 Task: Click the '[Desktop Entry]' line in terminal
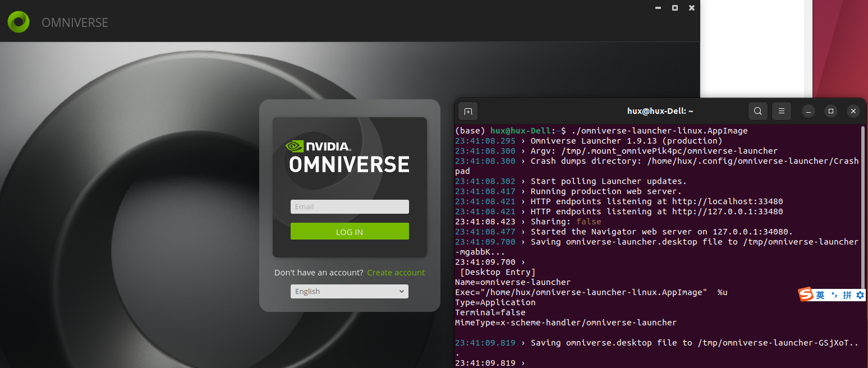click(x=498, y=272)
